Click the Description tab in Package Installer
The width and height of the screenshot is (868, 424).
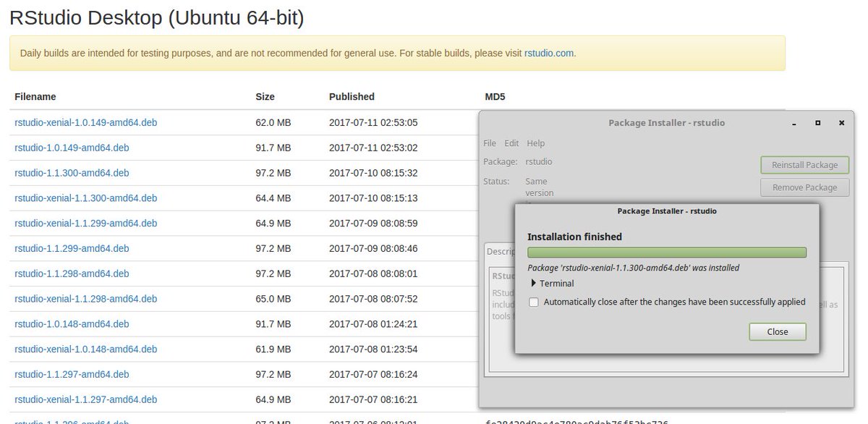tap(499, 252)
